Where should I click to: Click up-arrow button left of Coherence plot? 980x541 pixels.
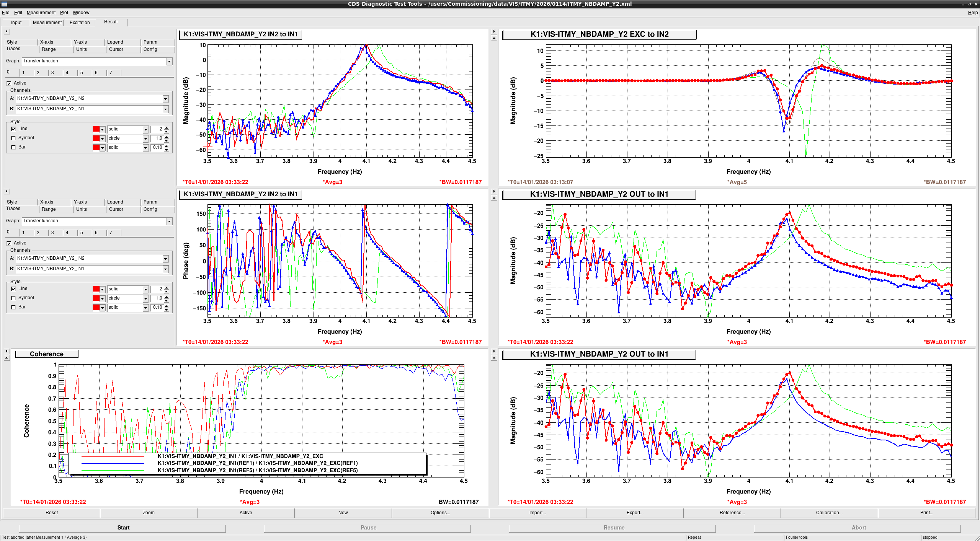(7, 358)
